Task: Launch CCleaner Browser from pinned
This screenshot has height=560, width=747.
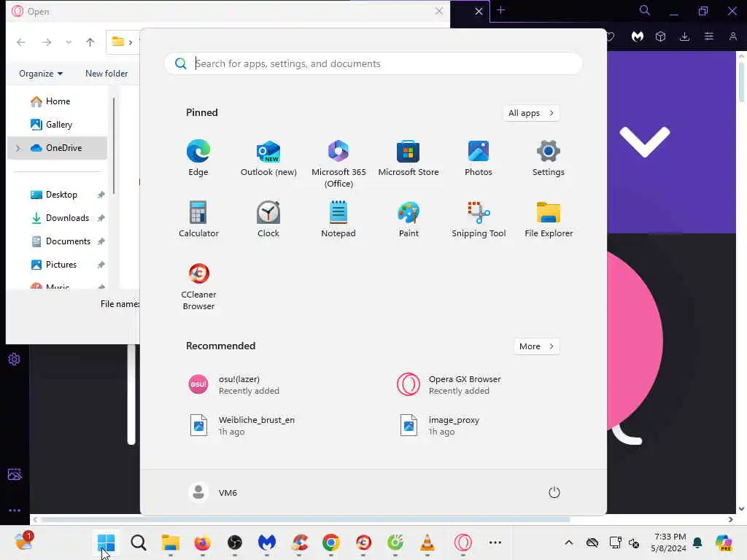Action: pos(198,286)
